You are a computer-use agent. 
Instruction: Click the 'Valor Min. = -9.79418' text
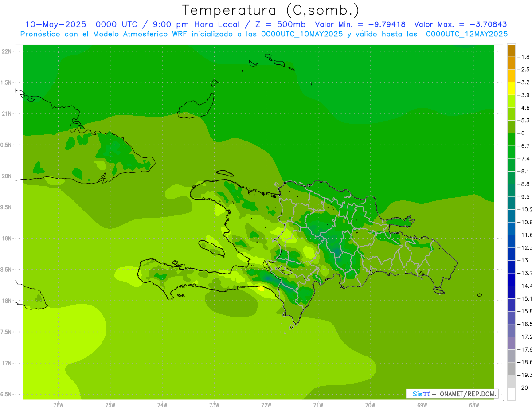tap(360, 24)
